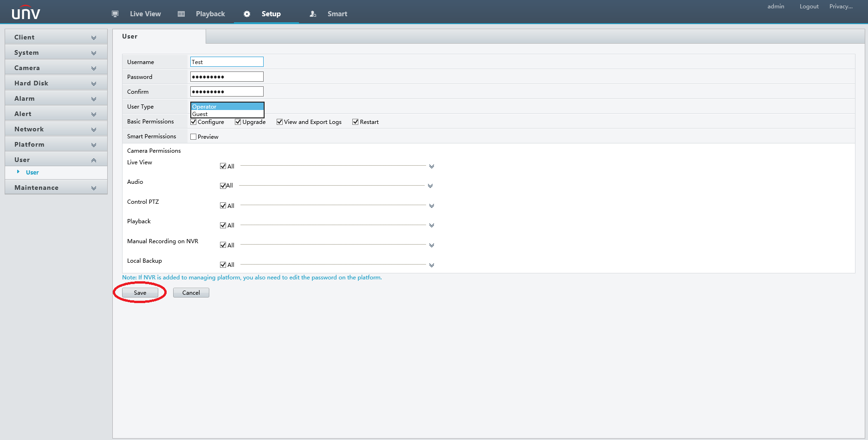Click the Username input field

pyautogui.click(x=226, y=61)
